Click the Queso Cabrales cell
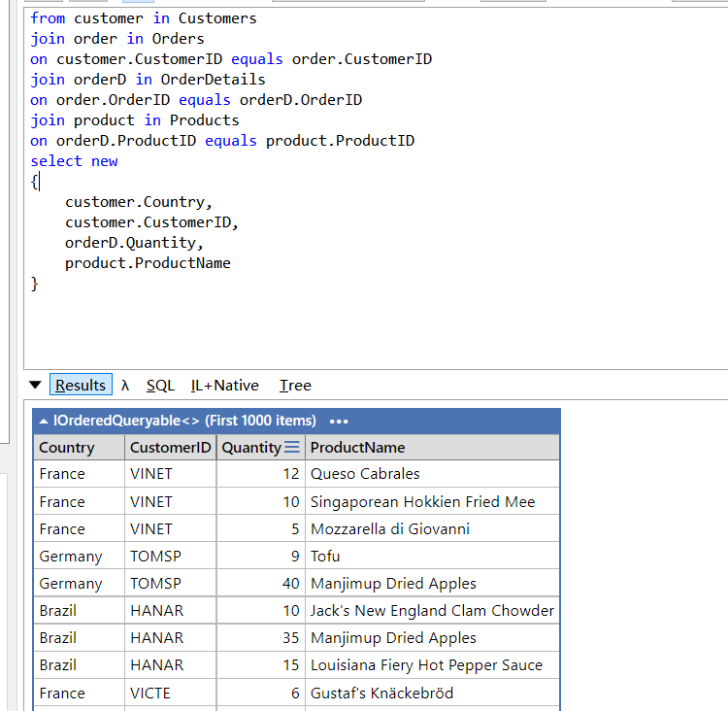The image size is (728, 711). coord(432,474)
